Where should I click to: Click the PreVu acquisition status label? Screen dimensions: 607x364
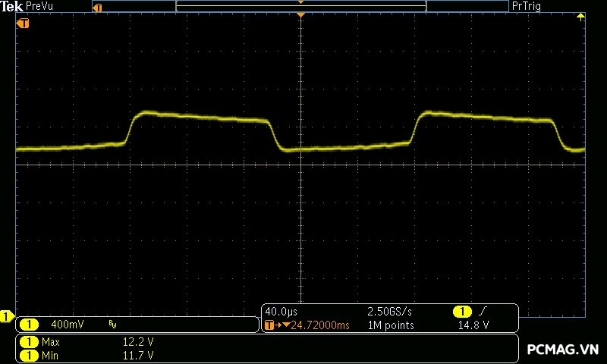(x=39, y=6)
